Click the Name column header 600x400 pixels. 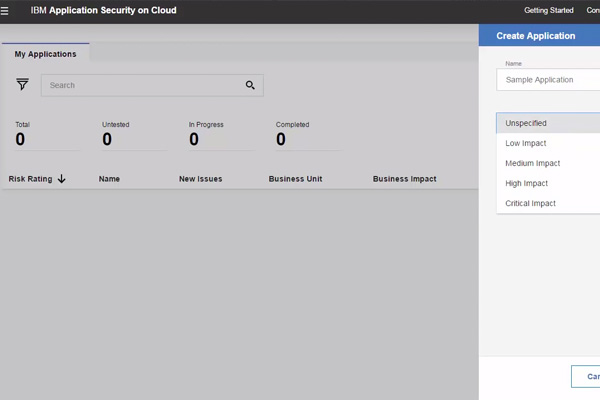pos(109,179)
